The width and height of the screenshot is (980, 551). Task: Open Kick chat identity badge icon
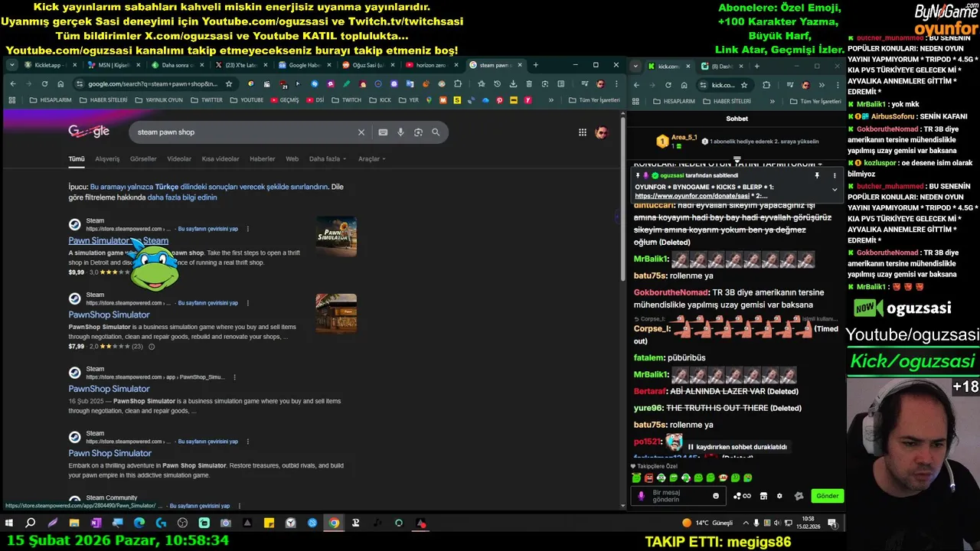[x=799, y=496]
